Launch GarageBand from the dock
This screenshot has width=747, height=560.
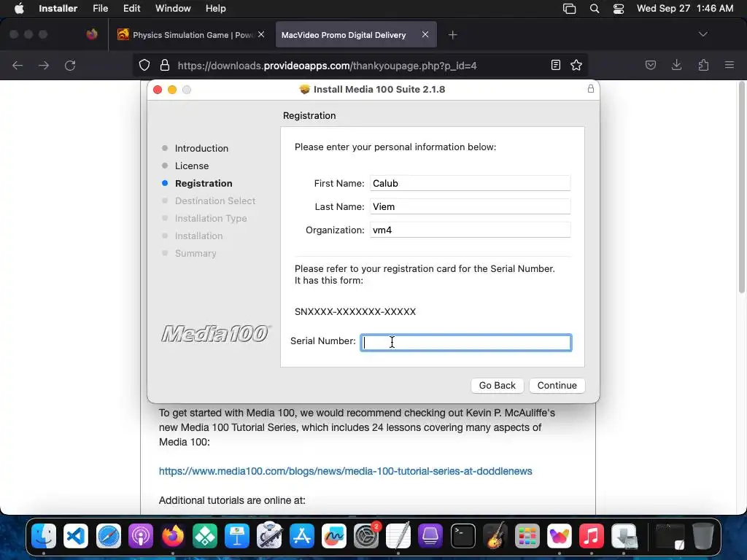tap(495, 535)
